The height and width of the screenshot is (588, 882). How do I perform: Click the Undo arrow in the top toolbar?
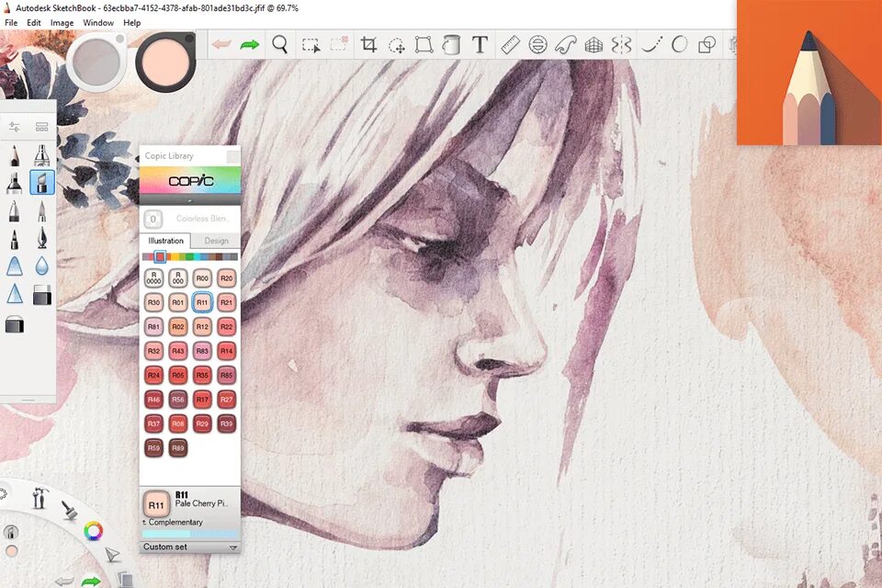[221, 44]
